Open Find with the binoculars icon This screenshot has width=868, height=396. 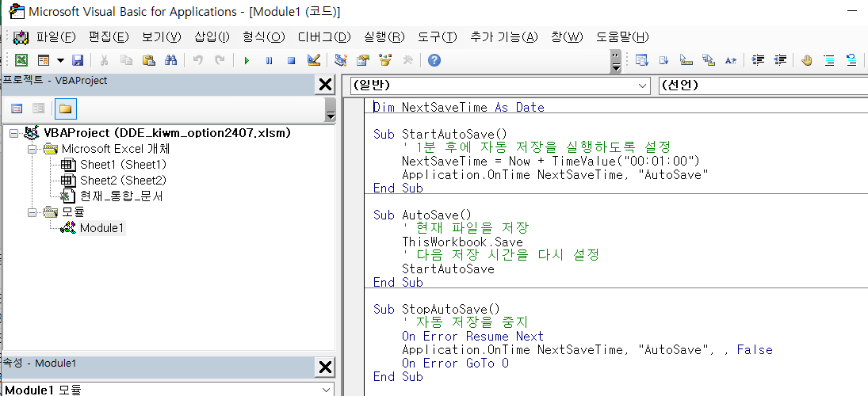[x=170, y=60]
